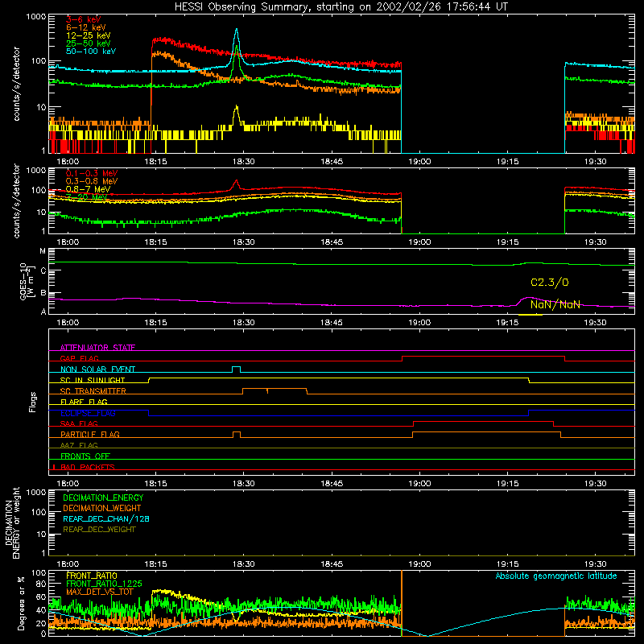Select the Flags vertical axis title
This screenshot has height=644, width=644.
(33, 402)
